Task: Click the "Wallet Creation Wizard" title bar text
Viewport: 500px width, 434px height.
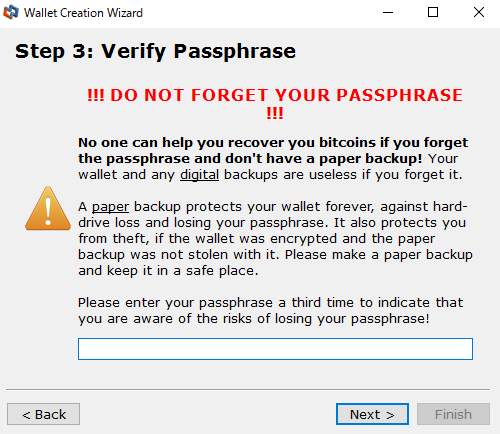Action: (x=83, y=13)
